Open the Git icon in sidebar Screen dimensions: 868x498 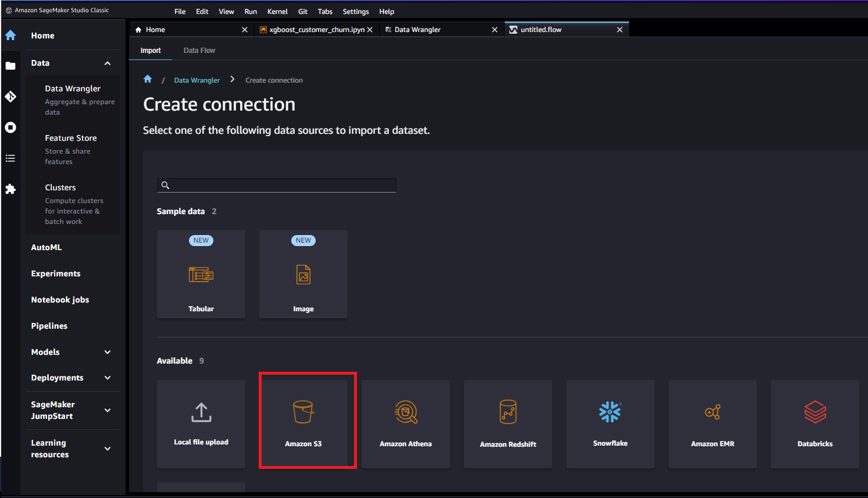10,97
